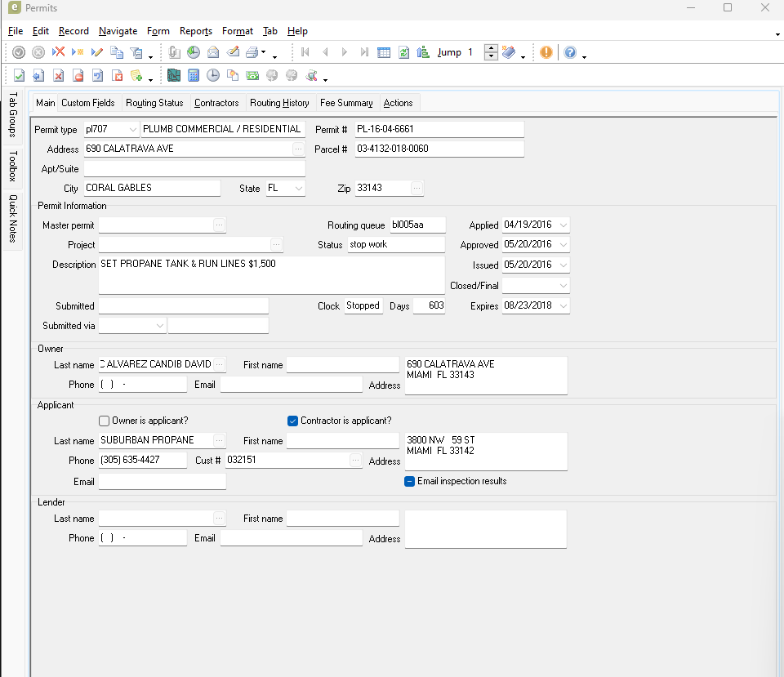Image resolution: width=784 pixels, height=677 pixels.
Task: Uncheck the 'Contractor is applicant?' checkbox
Action: (x=293, y=421)
